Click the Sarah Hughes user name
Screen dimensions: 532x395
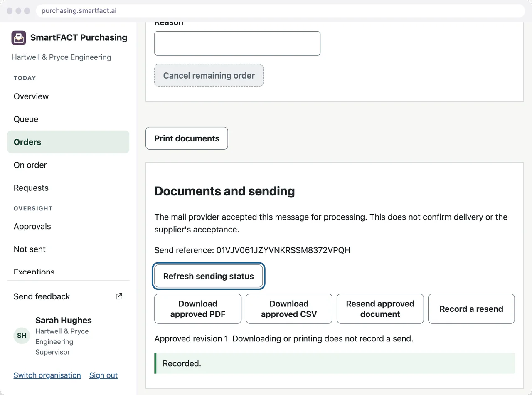[64, 321]
